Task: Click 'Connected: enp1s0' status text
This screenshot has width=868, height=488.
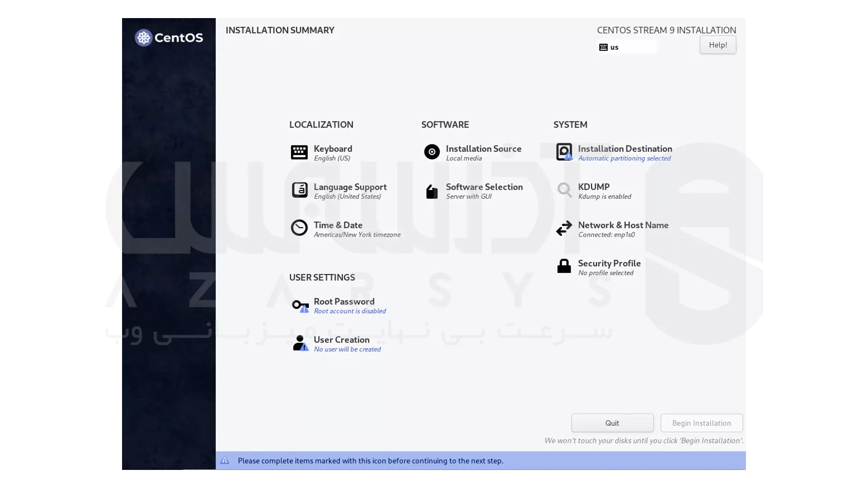Action: (606, 235)
